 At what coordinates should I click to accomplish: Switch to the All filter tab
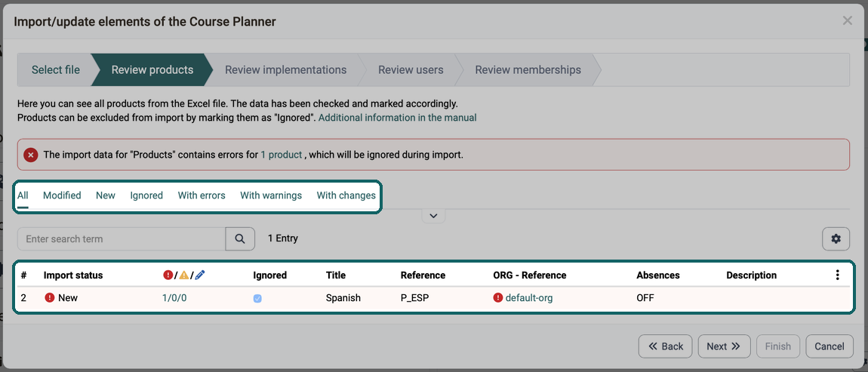click(23, 195)
